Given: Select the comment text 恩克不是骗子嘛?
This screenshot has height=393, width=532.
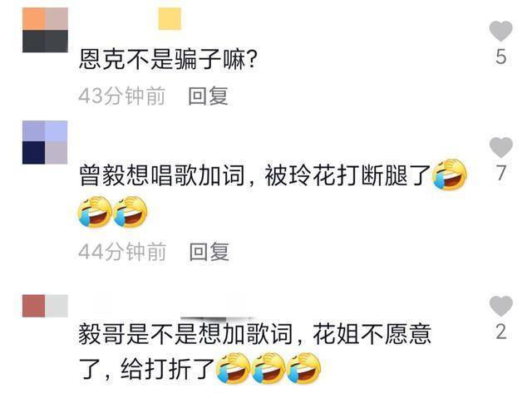Looking at the screenshot, I should coord(167,60).
